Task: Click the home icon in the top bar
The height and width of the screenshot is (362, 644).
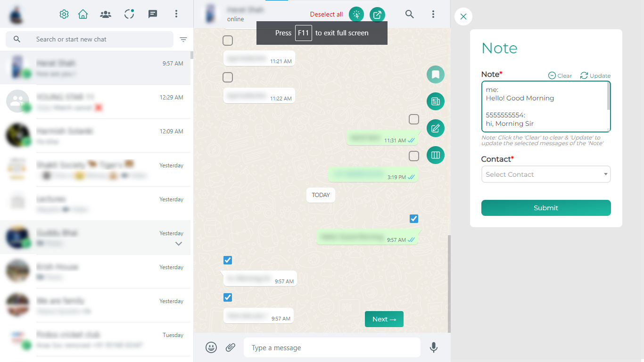Action: 83,14
